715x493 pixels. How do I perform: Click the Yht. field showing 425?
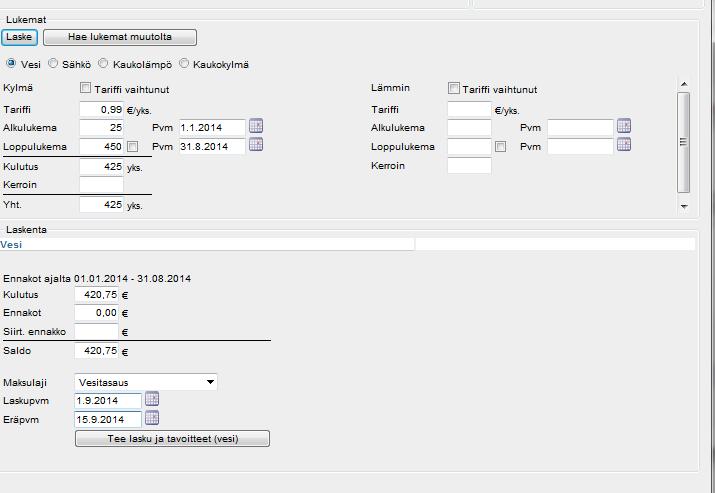pyautogui.click(x=101, y=204)
